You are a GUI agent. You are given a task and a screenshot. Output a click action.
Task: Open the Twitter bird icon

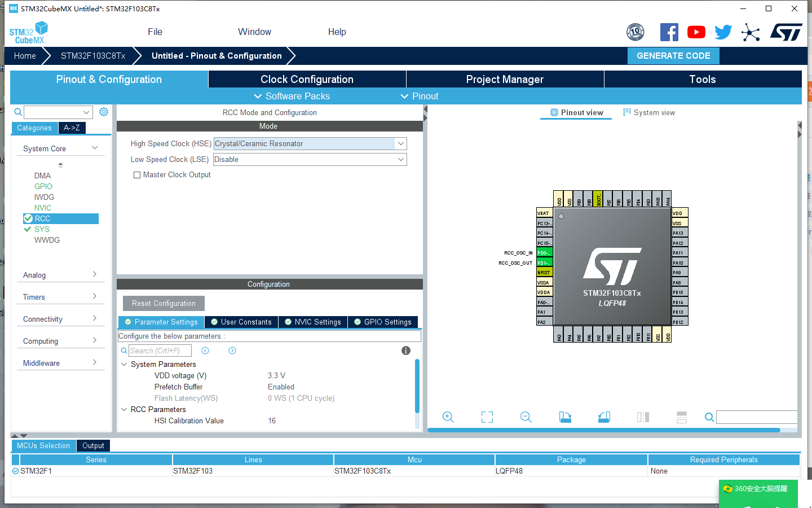(723, 32)
